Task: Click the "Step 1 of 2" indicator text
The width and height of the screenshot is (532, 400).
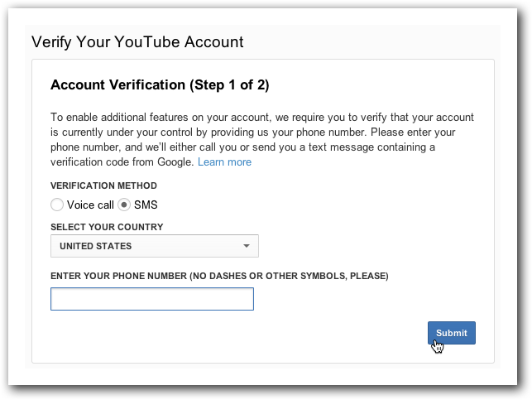Action: (227, 85)
